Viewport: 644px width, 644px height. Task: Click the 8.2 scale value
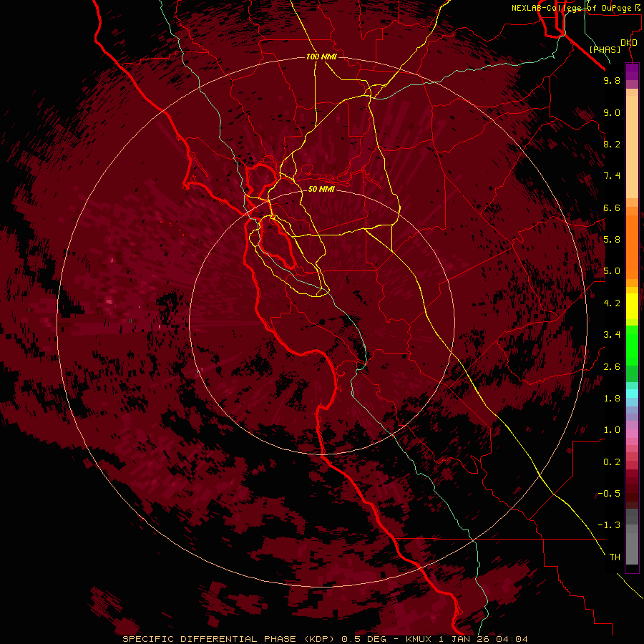[612, 144]
